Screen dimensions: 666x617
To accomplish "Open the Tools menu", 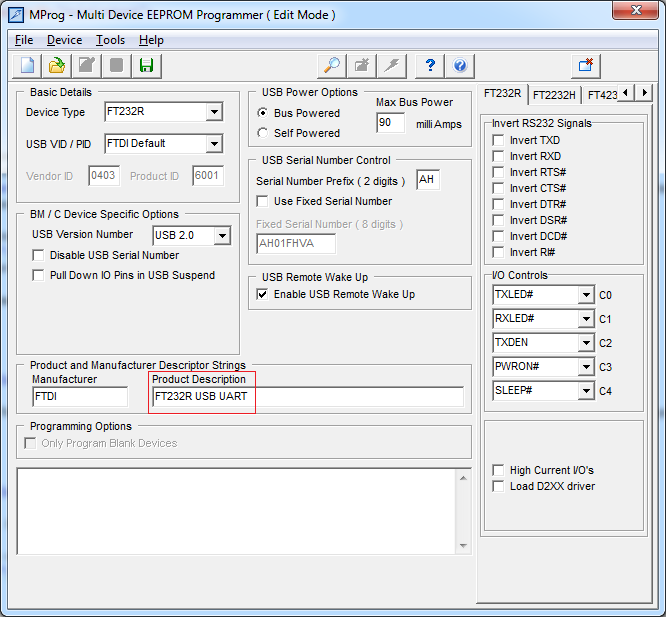I will 110,40.
